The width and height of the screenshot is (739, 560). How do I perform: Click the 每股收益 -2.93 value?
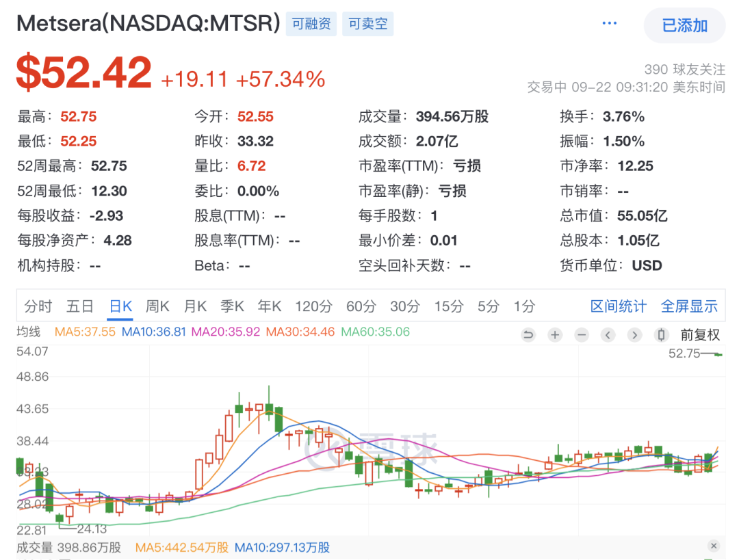pyautogui.click(x=107, y=215)
